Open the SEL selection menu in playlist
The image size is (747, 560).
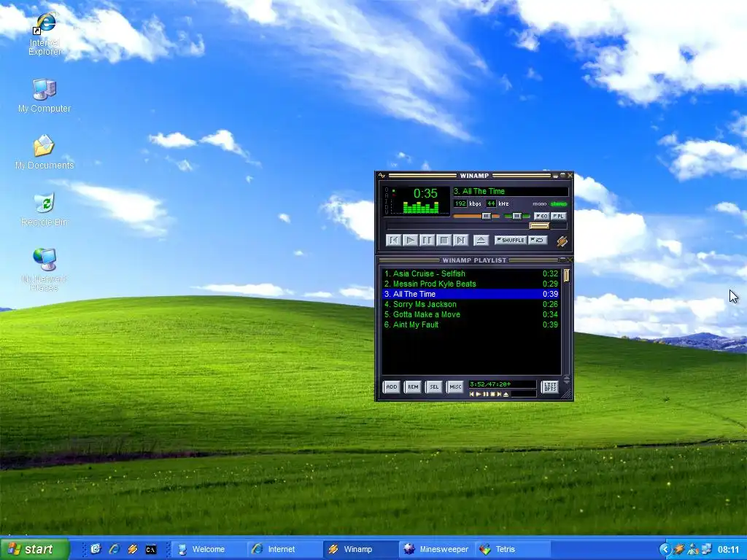pyautogui.click(x=434, y=386)
